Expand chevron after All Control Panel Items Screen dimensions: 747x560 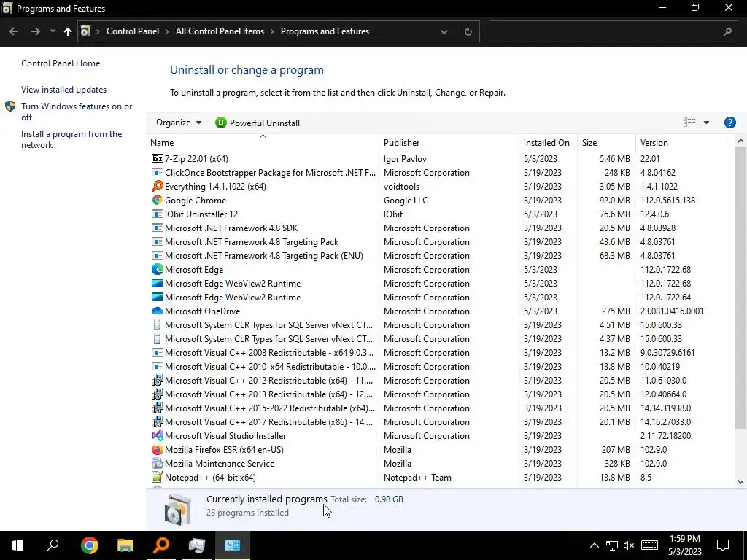(x=273, y=31)
